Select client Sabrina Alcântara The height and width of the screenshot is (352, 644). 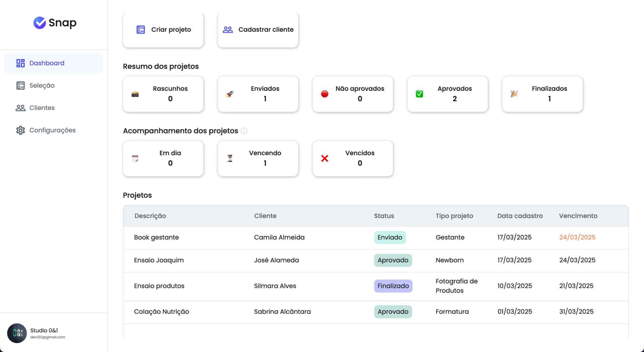point(282,311)
